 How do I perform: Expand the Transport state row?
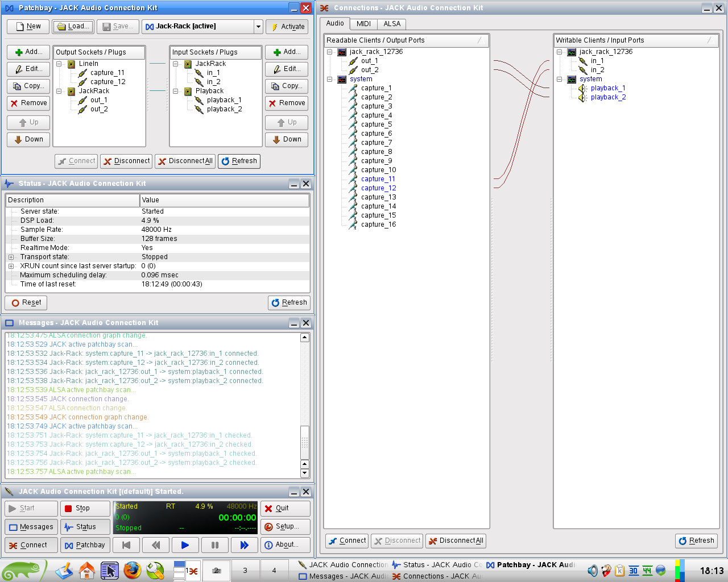11,257
